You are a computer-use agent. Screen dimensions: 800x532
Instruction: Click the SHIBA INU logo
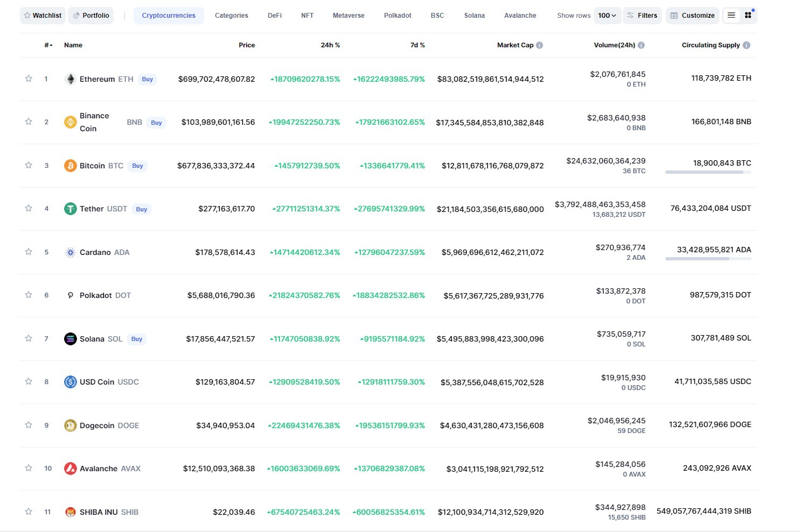(x=70, y=512)
